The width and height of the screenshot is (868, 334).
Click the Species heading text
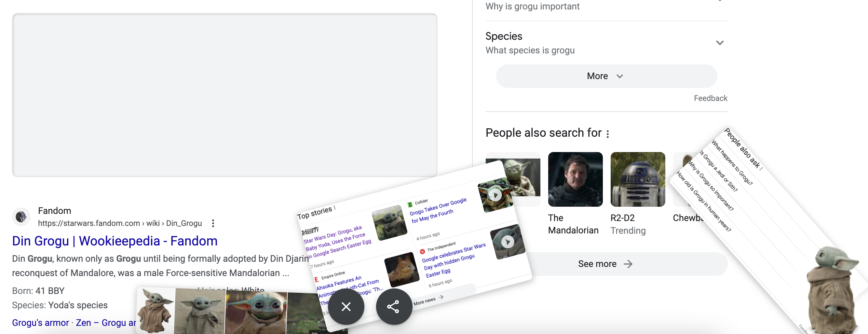pos(503,36)
